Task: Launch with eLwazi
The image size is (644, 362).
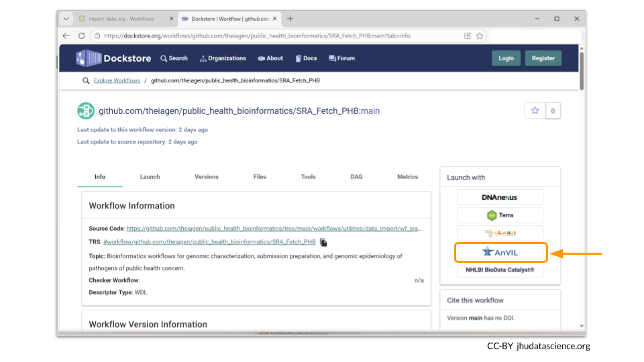Action: 500,233
